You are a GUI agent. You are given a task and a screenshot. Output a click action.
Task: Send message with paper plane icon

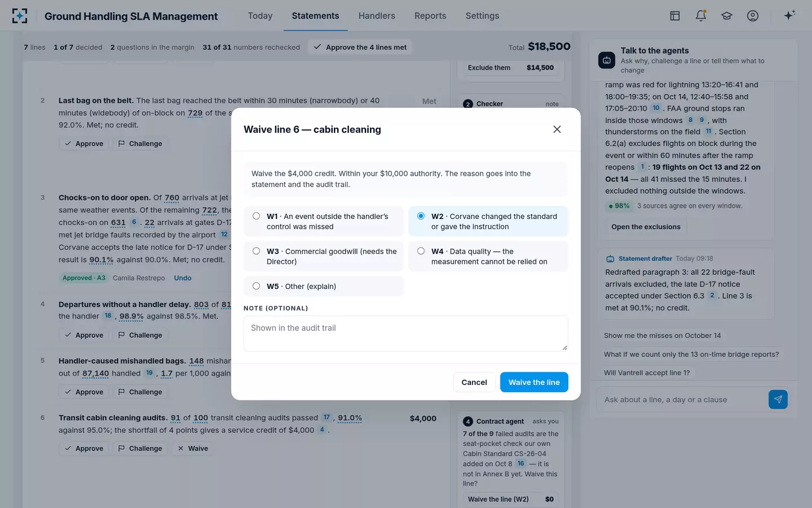[778, 400]
